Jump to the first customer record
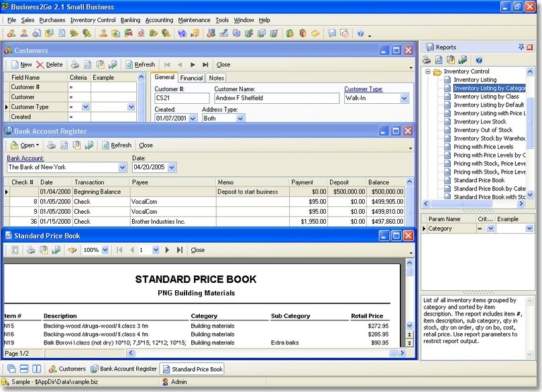 (x=167, y=64)
